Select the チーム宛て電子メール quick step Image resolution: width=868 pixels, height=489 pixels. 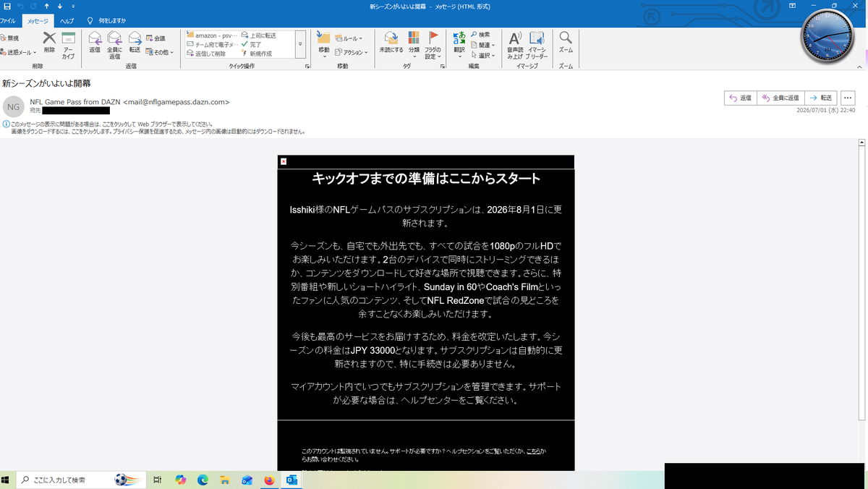[x=211, y=44]
